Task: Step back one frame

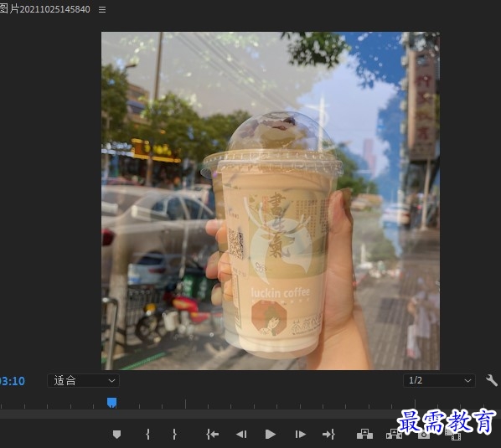Action: (x=241, y=435)
